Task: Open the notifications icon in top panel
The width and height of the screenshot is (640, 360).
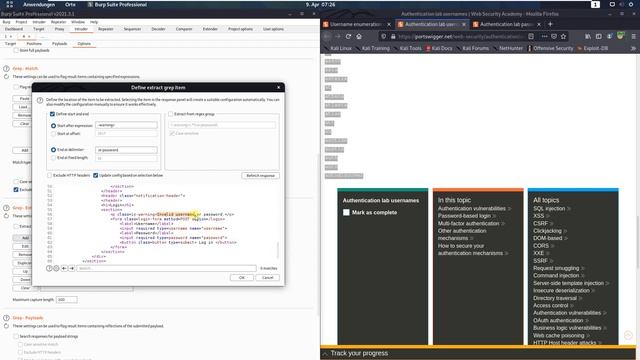Action: (612, 4)
